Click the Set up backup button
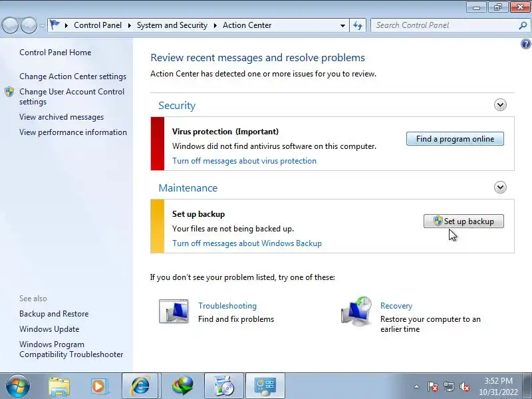The height and width of the screenshot is (399, 532). click(x=464, y=221)
